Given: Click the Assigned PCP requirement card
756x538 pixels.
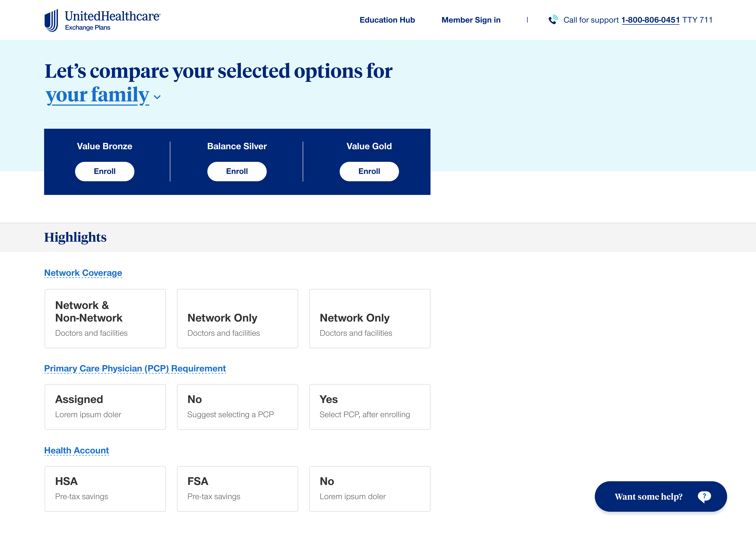Looking at the screenshot, I should (x=105, y=406).
